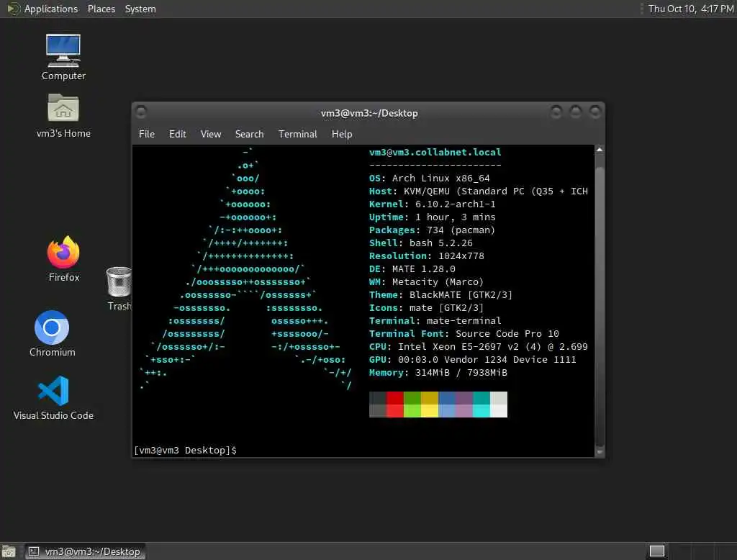737x560 pixels.
Task: Open the Places menu
Action: 101,9
